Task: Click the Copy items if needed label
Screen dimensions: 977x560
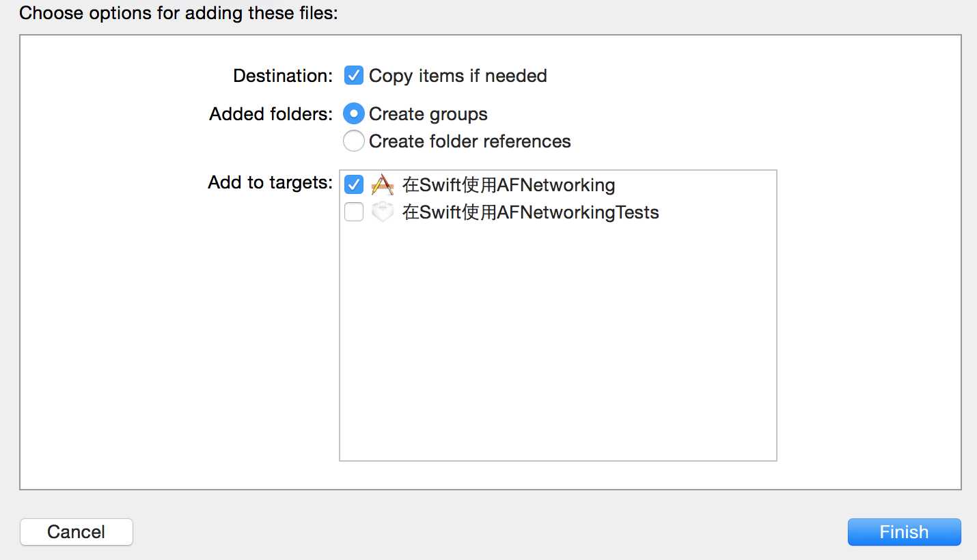Action: pos(458,76)
